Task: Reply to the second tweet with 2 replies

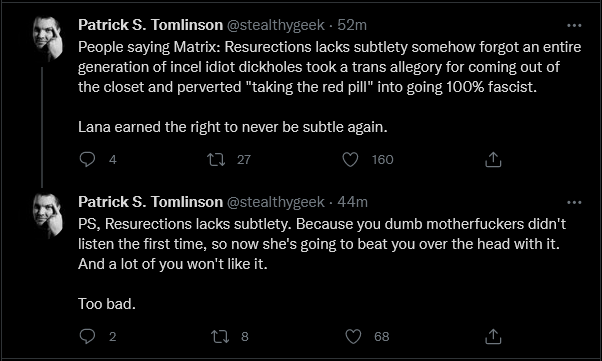Action: click(87, 336)
